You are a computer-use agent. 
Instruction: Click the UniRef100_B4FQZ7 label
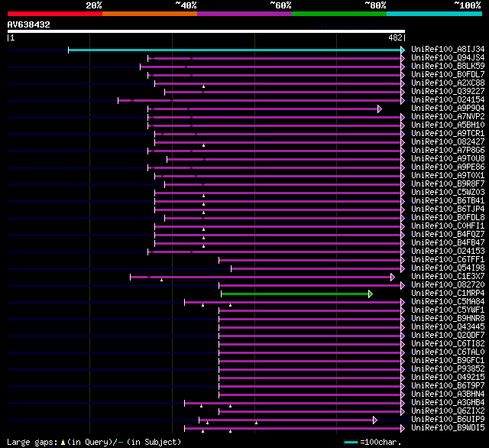point(448,235)
